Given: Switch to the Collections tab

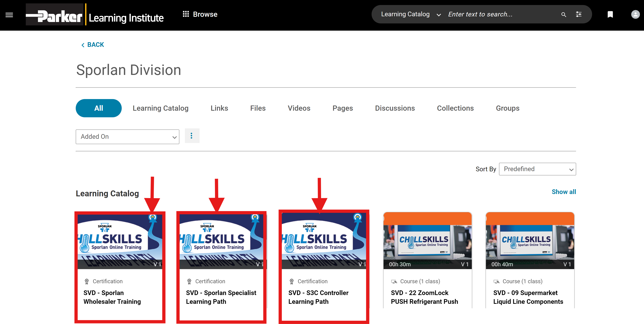Looking at the screenshot, I should [455, 108].
